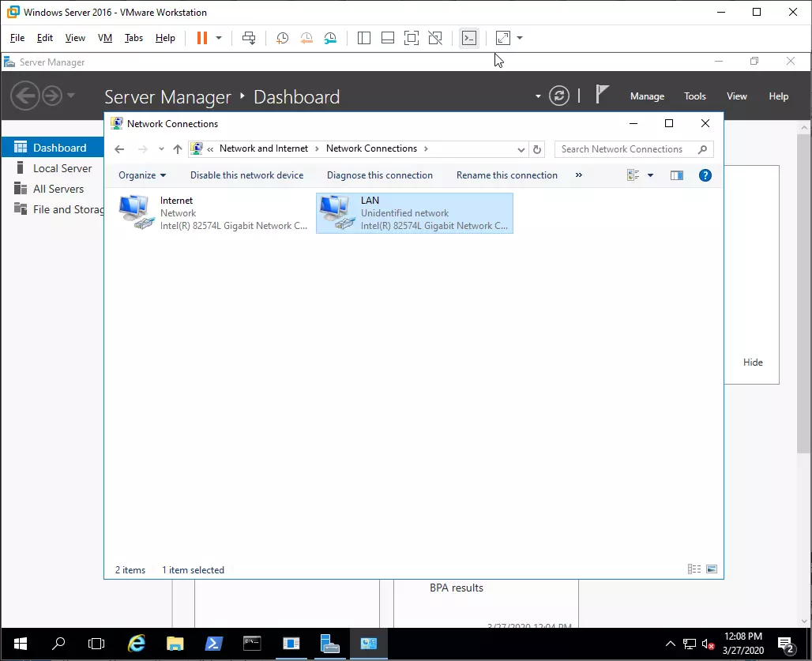Click Network and Internet breadcrumb
812x661 pixels.
pyautogui.click(x=264, y=148)
